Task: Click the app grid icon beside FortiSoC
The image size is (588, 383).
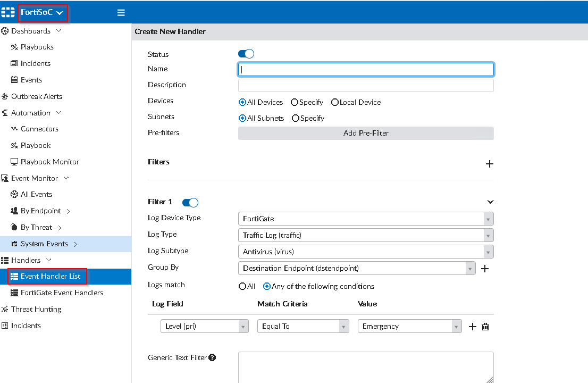Action: (8, 12)
